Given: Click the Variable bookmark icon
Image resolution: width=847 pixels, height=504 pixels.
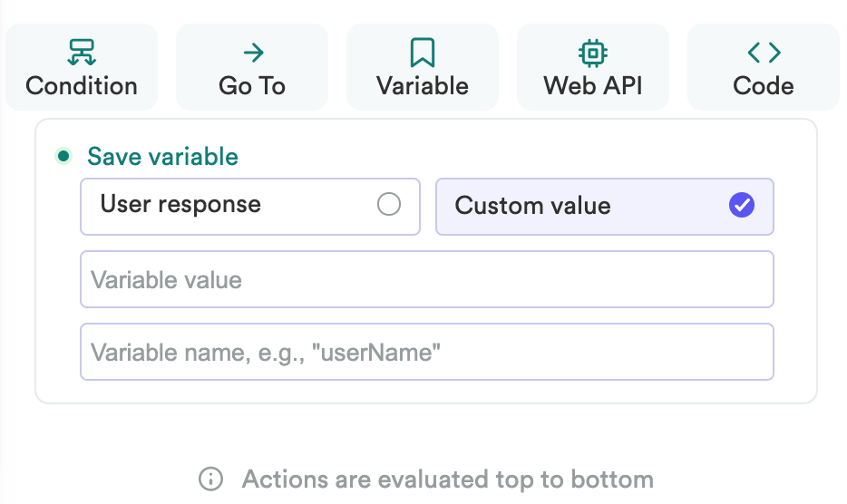Looking at the screenshot, I should [423, 53].
